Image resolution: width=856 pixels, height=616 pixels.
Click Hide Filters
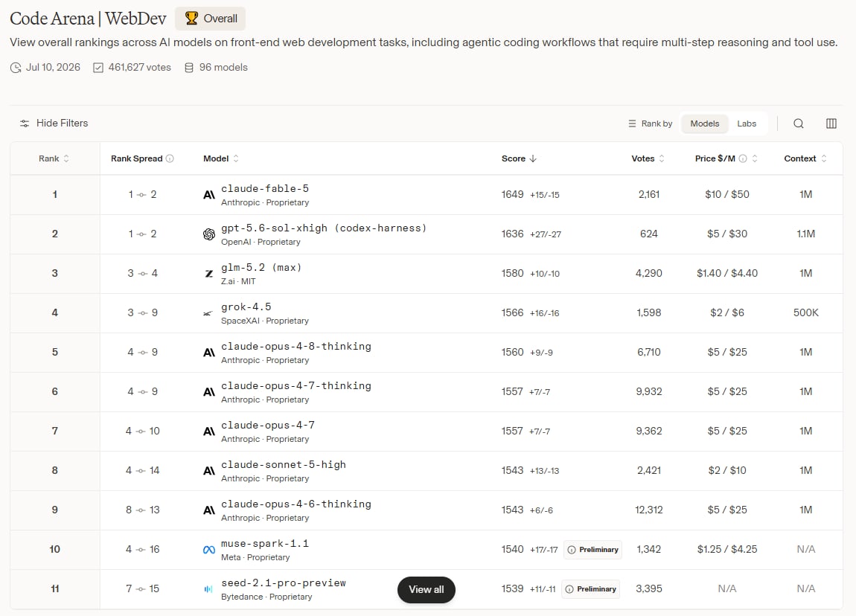coord(54,123)
